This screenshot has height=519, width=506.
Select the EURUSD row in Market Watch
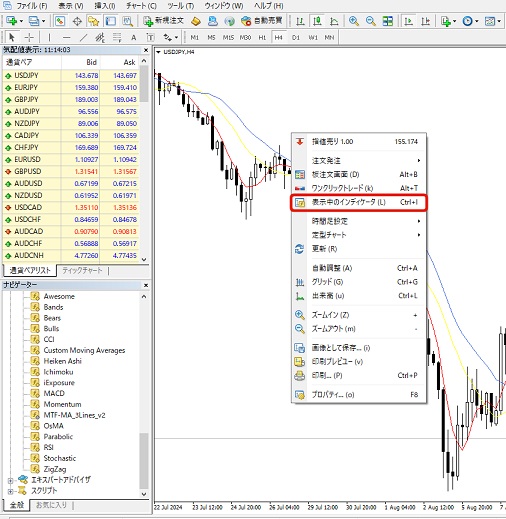71,160
